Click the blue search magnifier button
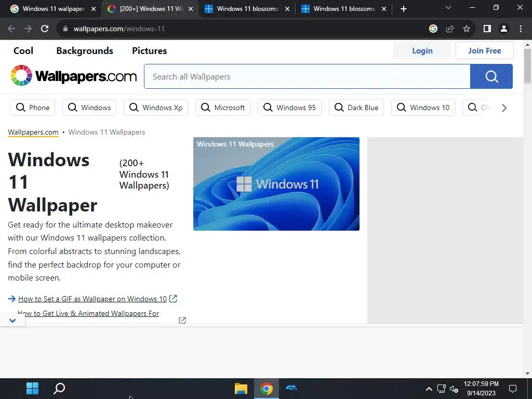The width and height of the screenshot is (532, 399). point(491,76)
